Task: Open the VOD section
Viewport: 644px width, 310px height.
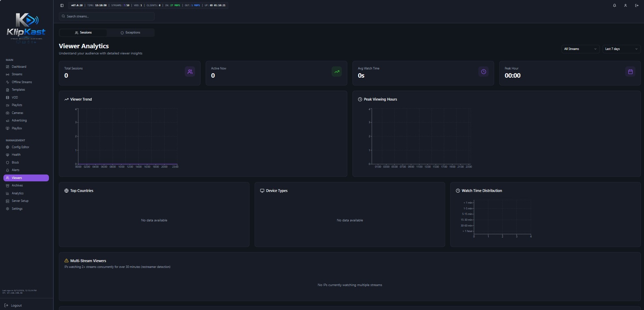Action: [x=26, y=98]
